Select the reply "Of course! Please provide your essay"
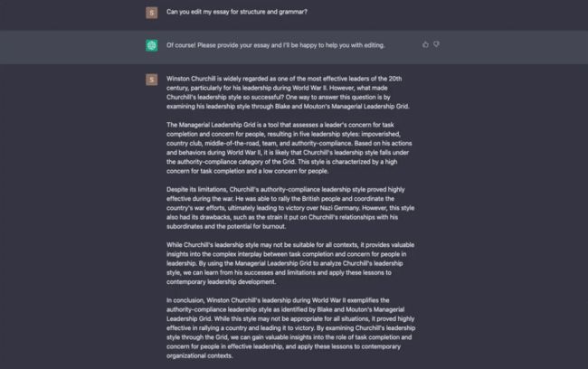 276,45
